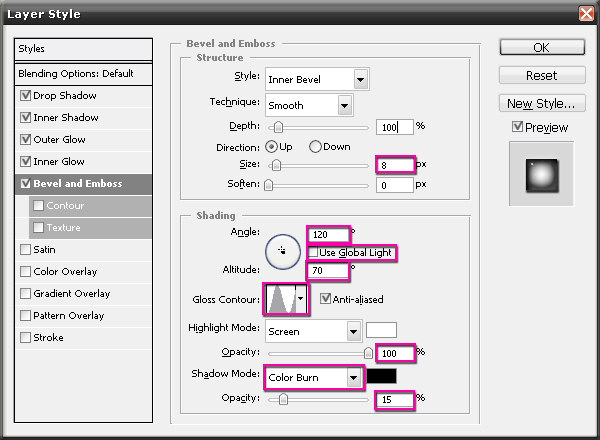Click the OK button

pyautogui.click(x=542, y=47)
